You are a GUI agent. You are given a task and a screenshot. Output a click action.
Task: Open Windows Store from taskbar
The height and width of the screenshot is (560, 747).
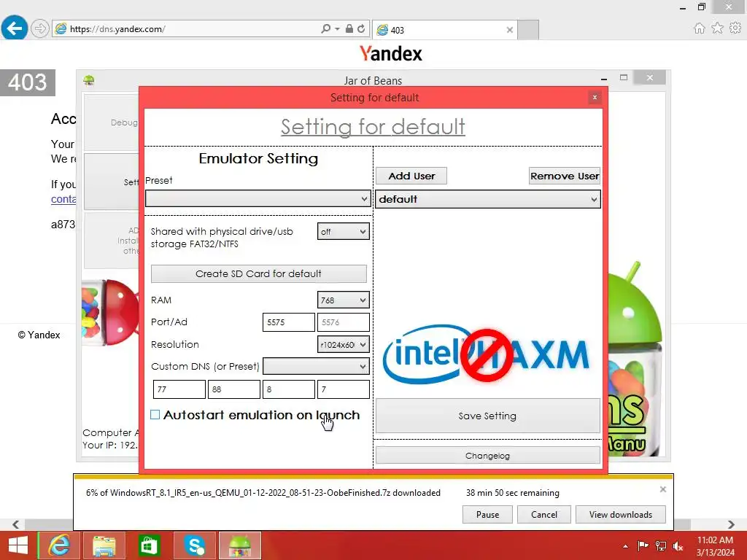tap(149, 545)
